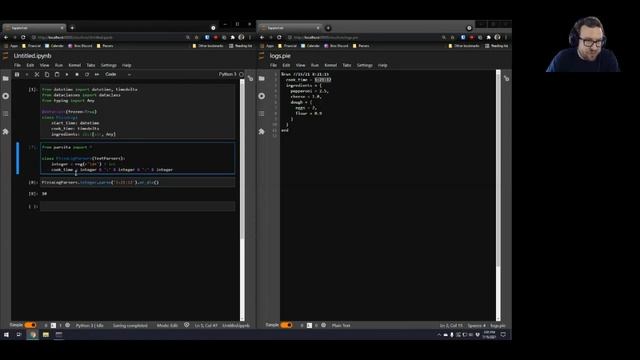This screenshot has width=640, height=360.
Task: Open Edit menu in Untitled.ipynb window
Action: pyautogui.click(x=30, y=65)
